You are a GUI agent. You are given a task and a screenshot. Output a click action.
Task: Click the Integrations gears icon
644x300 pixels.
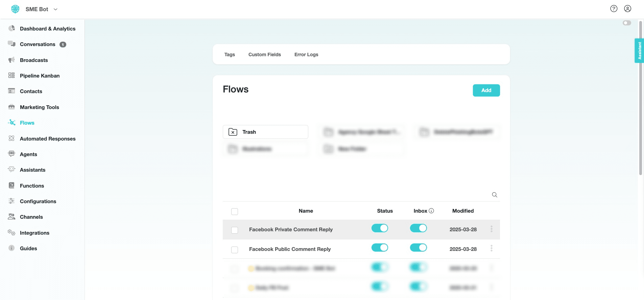12,232
